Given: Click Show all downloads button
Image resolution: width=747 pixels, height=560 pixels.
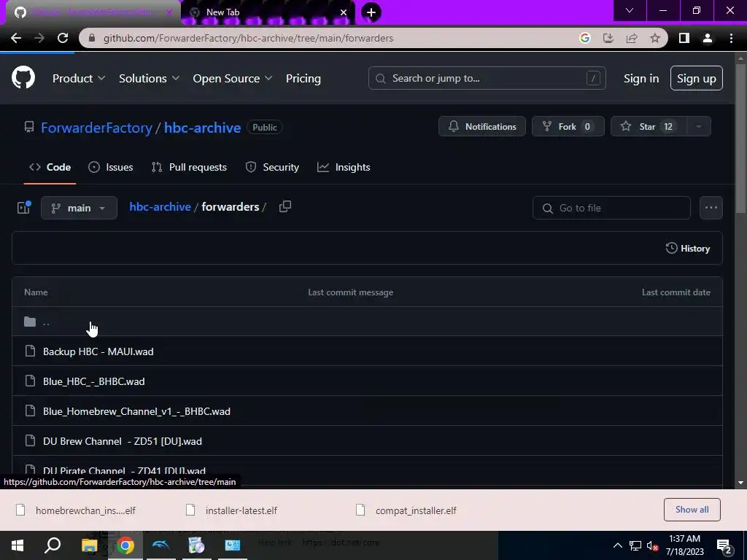Looking at the screenshot, I should (x=692, y=510).
